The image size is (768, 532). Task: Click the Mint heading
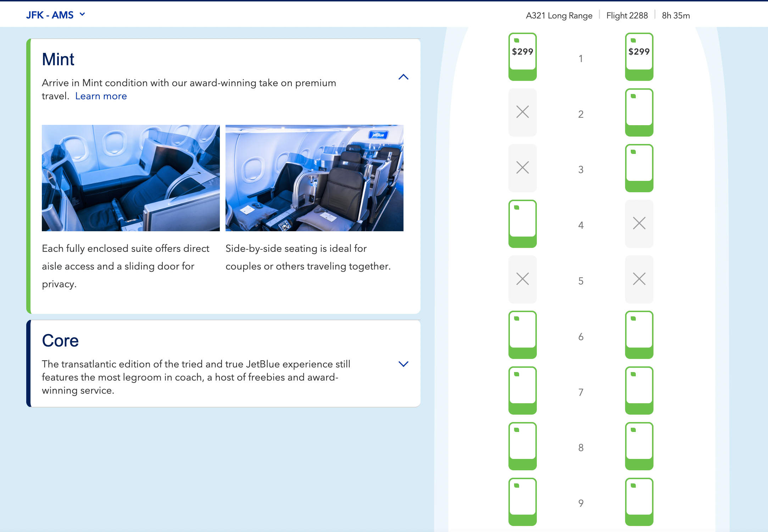58,59
